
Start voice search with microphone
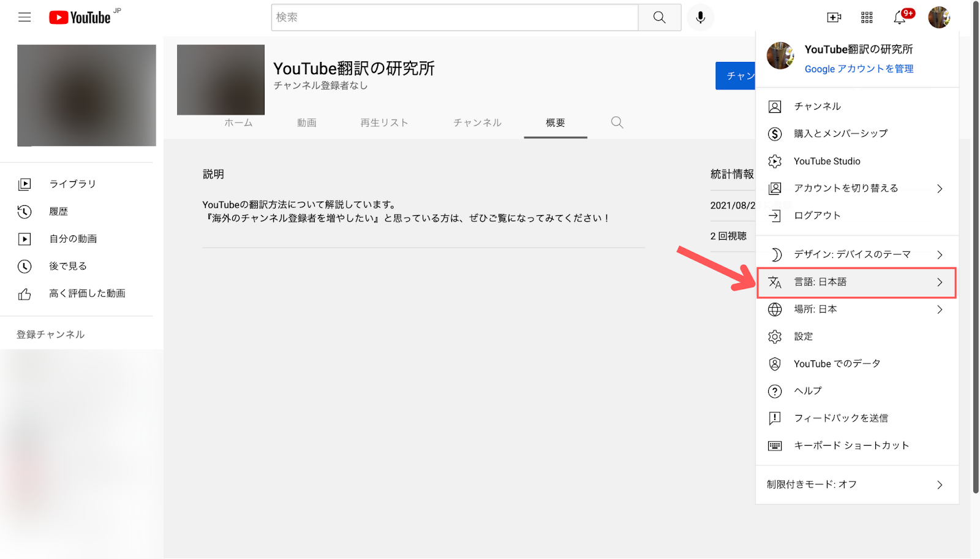pos(701,17)
